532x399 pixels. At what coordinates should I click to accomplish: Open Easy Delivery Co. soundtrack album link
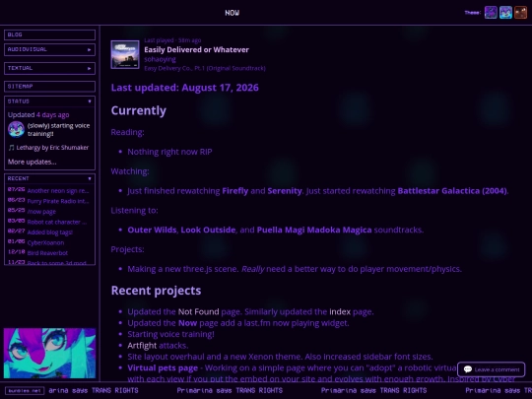pos(205,68)
